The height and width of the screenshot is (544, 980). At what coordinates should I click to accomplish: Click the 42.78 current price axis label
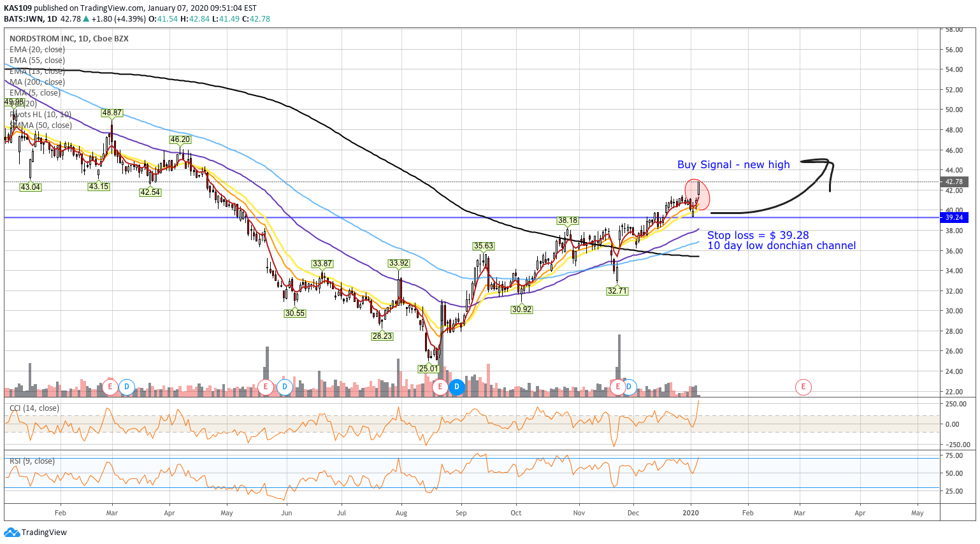955,182
